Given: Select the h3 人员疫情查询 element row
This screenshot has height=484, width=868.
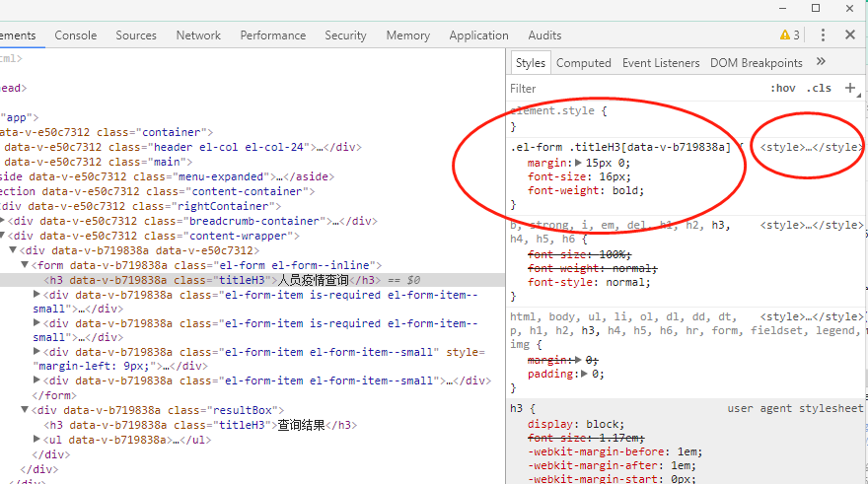Looking at the screenshot, I should [x=253, y=280].
